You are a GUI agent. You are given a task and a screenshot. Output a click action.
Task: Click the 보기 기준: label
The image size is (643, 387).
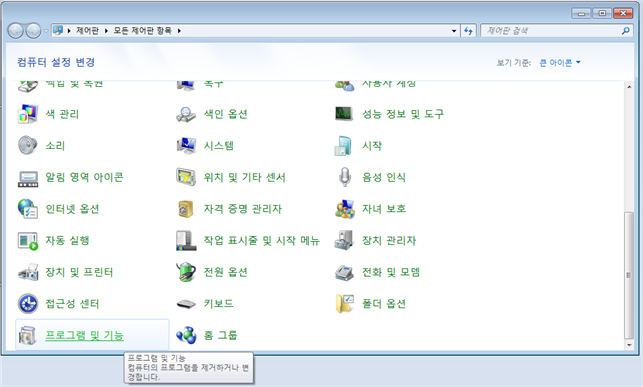coord(513,63)
